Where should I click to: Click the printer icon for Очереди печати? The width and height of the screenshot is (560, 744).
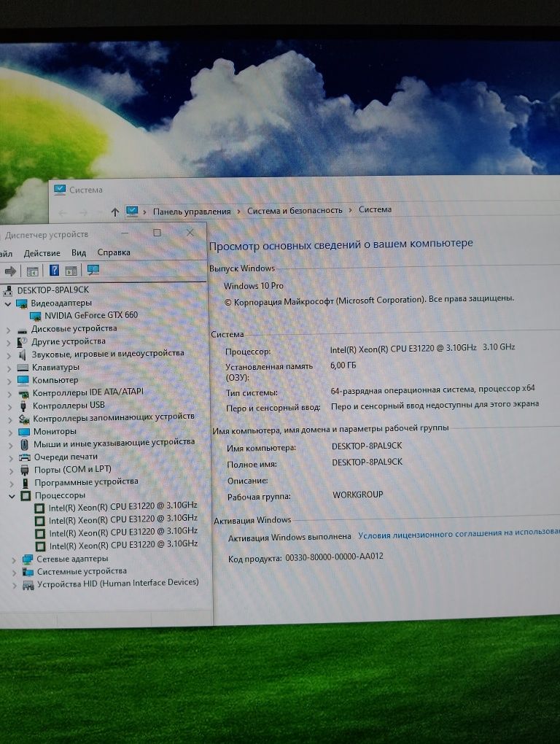(25, 457)
